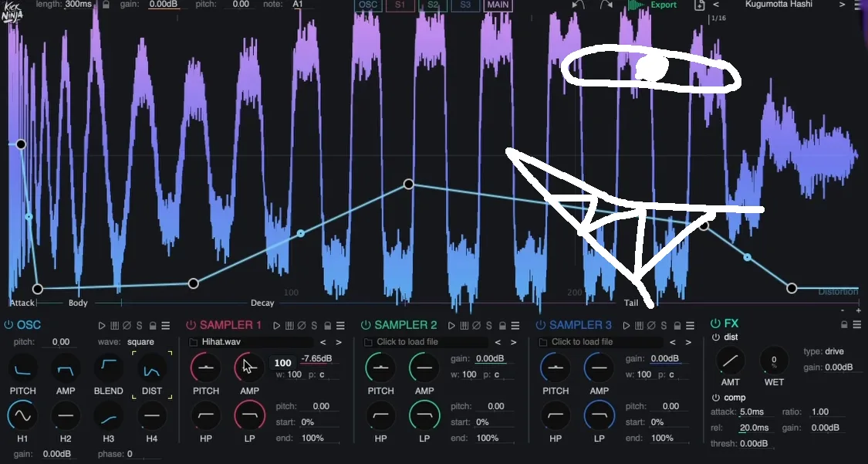Viewport: 868px width, 464px height.
Task: Invert phase of Sampler 2
Action: tap(477, 326)
